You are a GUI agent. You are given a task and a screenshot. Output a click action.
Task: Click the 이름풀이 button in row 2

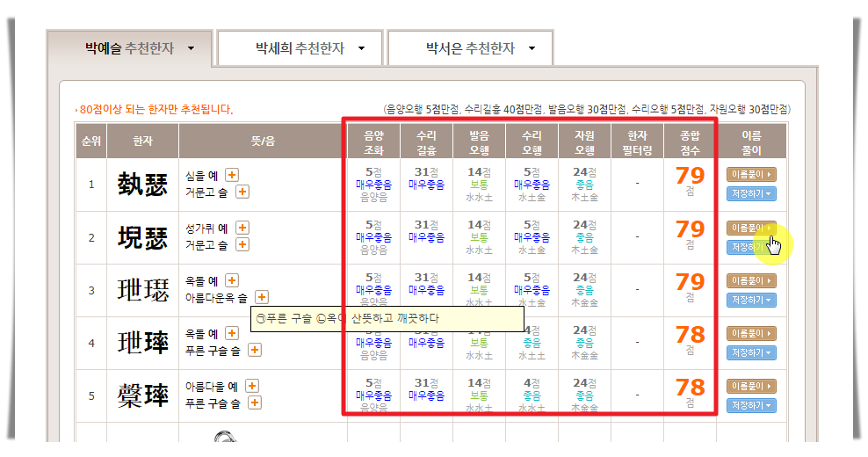point(751,228)
